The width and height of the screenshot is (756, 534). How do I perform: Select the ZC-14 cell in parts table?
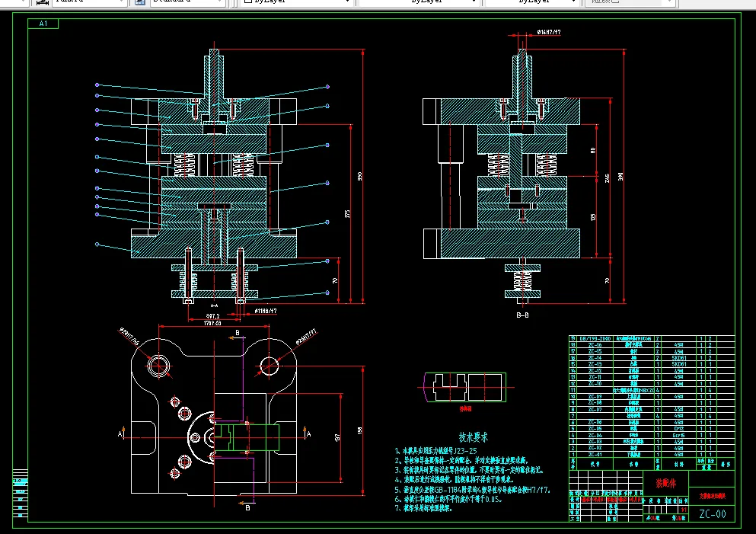[x=595, y=358]
